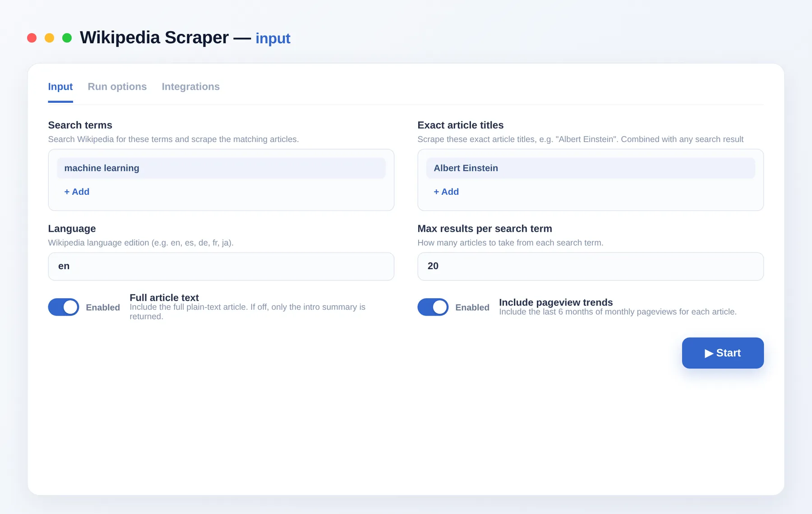Click 'Enabled' text beside pageview trends
This screenshot has height=514, width=812.
click(472, 307)
